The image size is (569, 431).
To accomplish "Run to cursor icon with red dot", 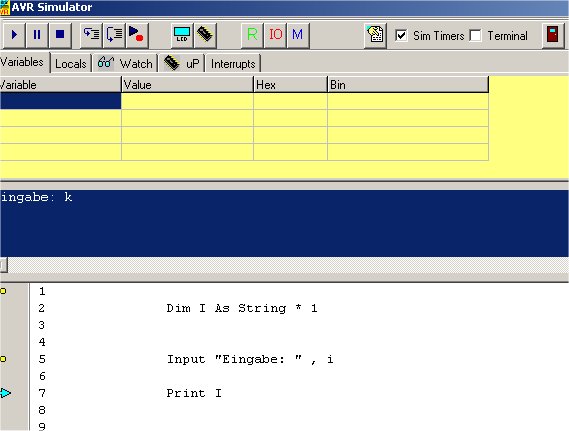I will [x=137, y=35].
